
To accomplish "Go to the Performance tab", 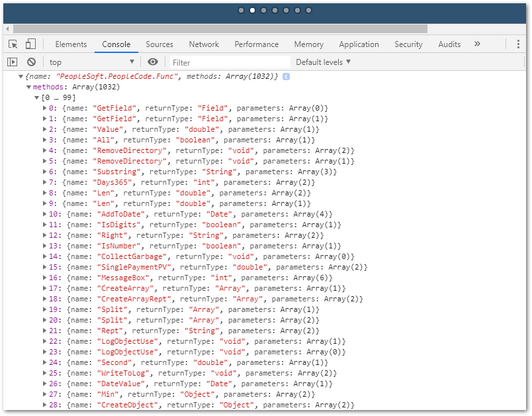I will [257, 44].
